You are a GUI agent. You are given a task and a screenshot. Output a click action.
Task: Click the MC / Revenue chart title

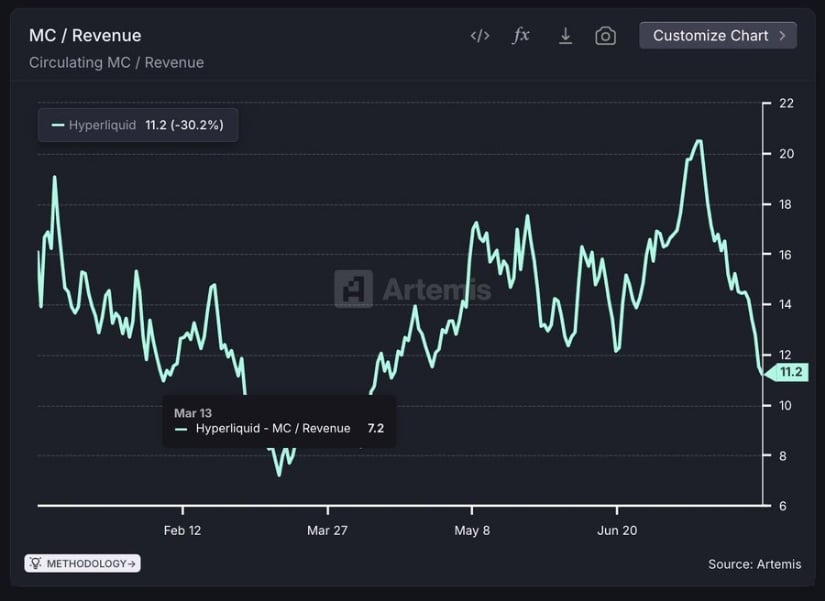pyautogui.click(x=85, y=36)
